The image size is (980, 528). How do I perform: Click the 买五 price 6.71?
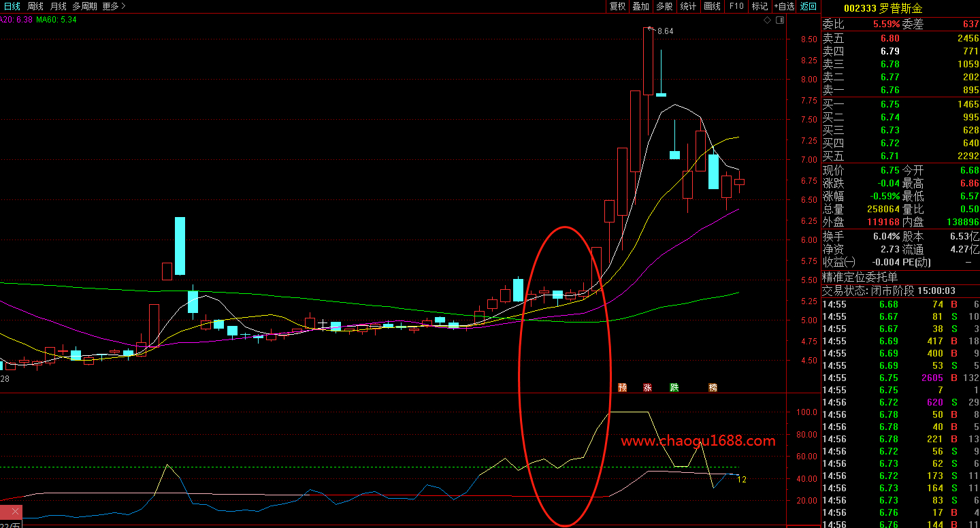[x=889, y=156]
